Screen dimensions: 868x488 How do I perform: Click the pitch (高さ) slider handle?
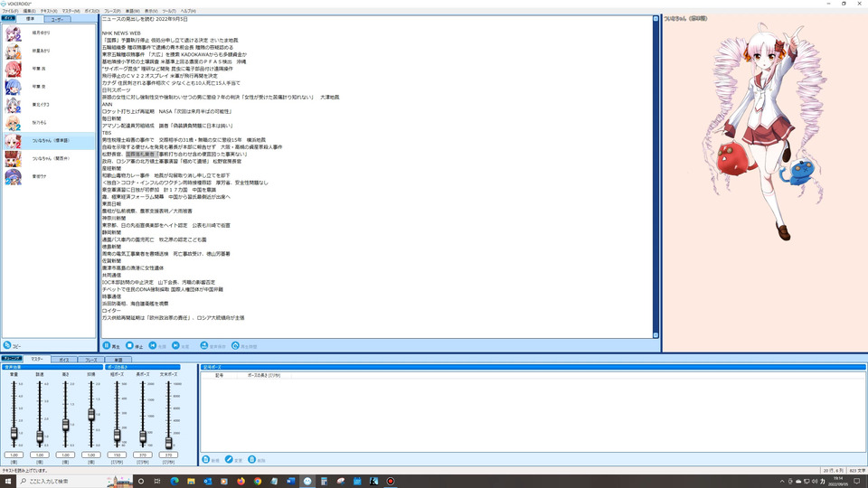click(x=65, y=425)
